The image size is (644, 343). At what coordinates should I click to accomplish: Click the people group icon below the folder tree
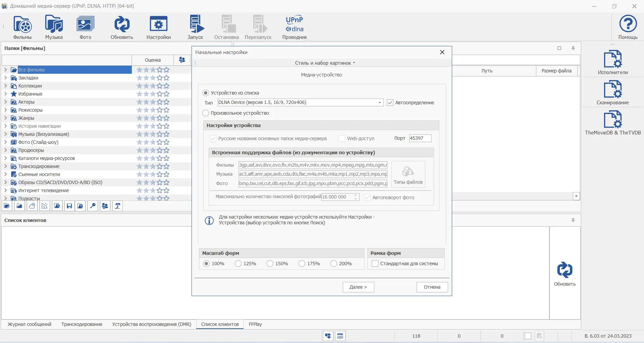coord(105,206)
